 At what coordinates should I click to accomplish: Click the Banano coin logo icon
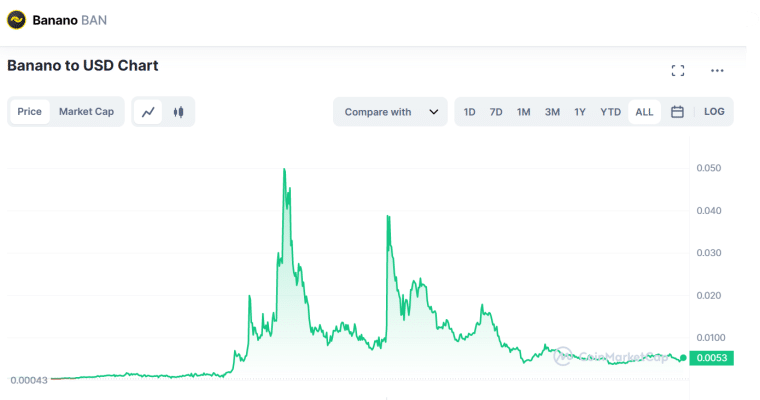[x=17, y=19]
